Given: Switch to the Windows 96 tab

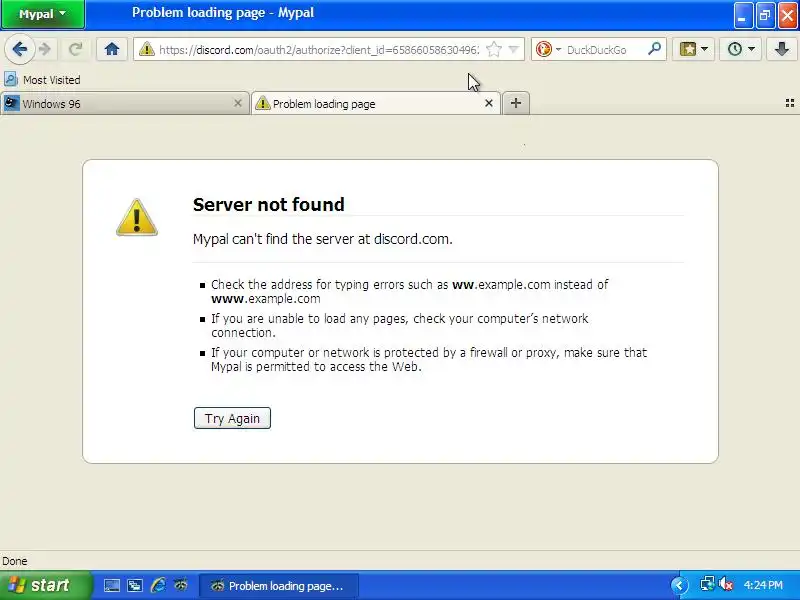Looking at the screenshot, I should tap(122, 104).
